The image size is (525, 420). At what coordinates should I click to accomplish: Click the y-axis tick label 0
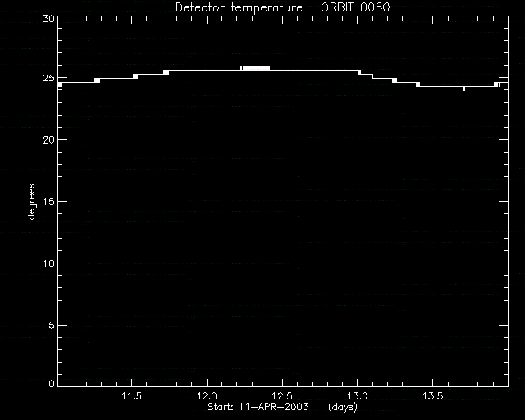click(52, 383)
